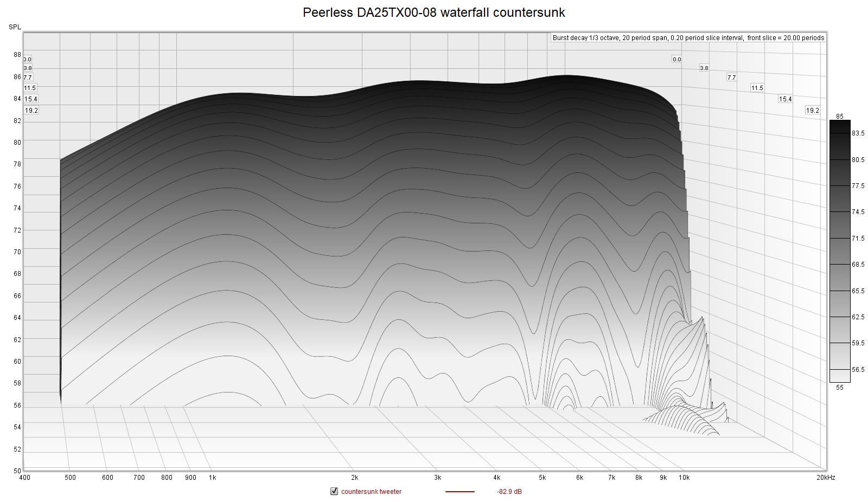Click the 60 dB SPL axis label
This screenshot has height=502, width=868.
click(17, 362)
